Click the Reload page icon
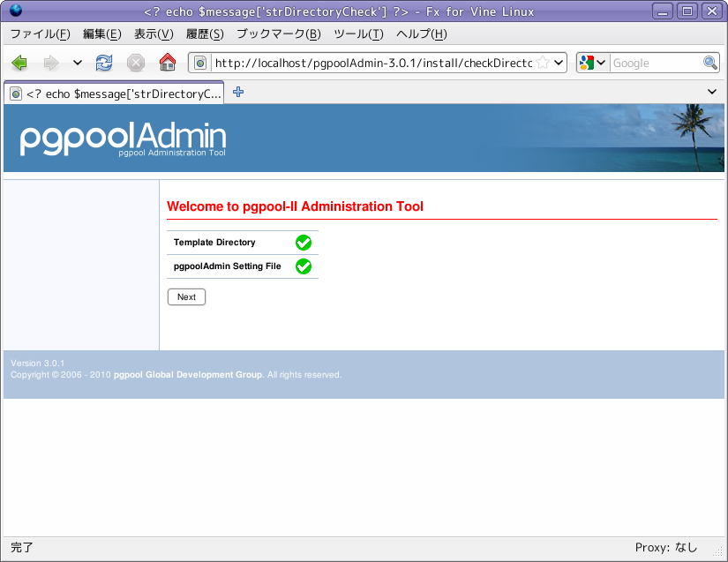Screen dimensions: 728x562 104,63
